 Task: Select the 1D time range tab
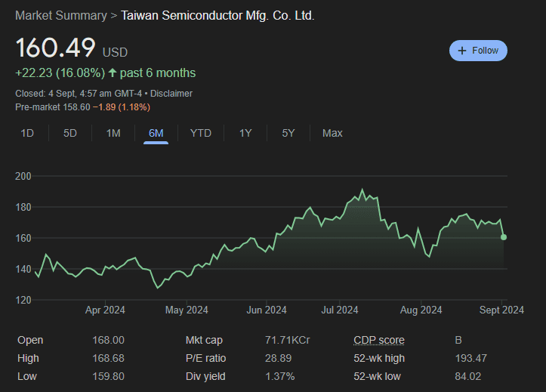[x=27, y=134]
